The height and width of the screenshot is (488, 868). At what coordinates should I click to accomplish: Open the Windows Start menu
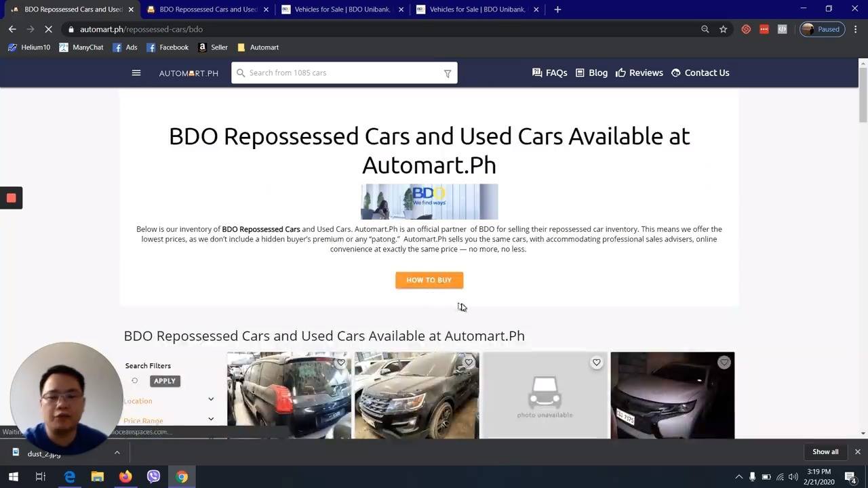13,476
